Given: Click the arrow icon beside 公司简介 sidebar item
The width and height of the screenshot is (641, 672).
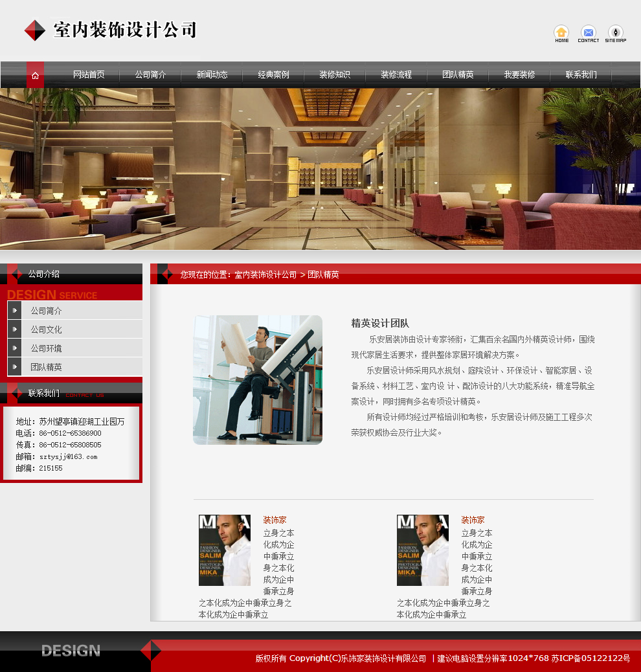Looking at the screenshot, I should click(x=14, y=310).
